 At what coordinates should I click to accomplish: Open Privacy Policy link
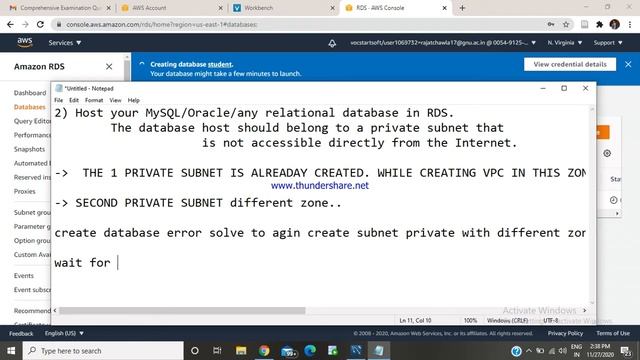(565, 333)
